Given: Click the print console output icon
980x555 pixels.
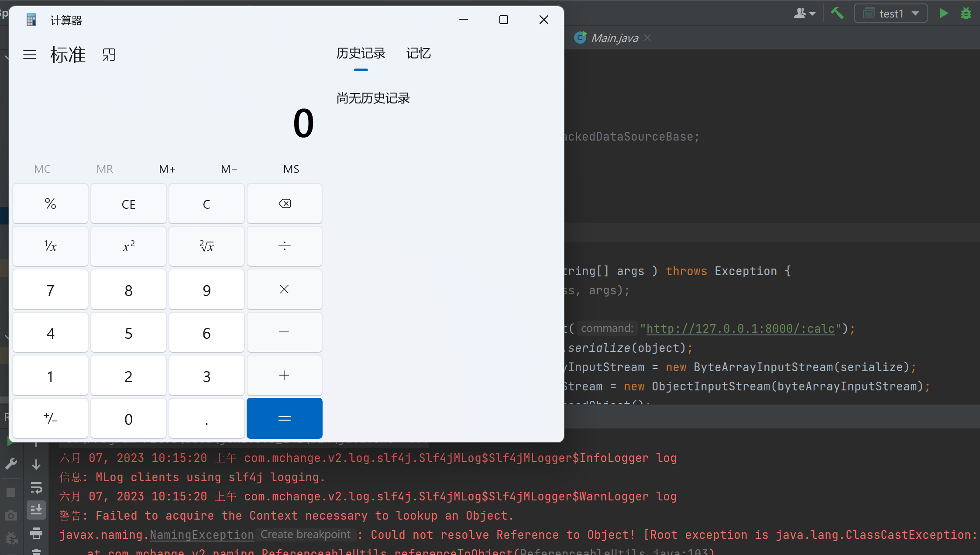Looking at the screenshot, I should tap(36, 533).
